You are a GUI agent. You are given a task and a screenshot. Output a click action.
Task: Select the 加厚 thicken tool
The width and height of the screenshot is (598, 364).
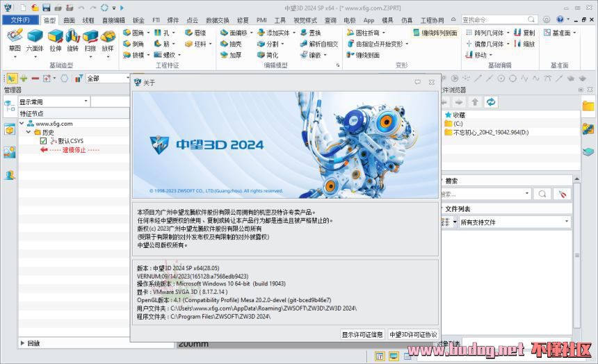pos(231,55)
